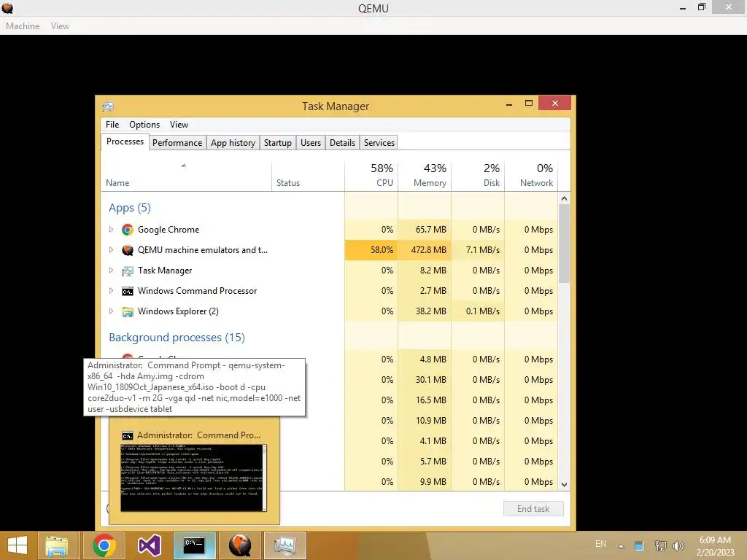The image size is (747, 560).
Task: Expand the Windows Command Processor group
Action: (111, 291)
